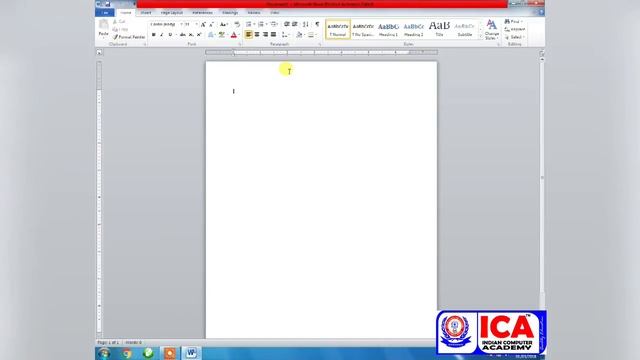Open Chrome from the taskbar
The height and width of the screenshot is (360, 640).
pos(127,353)
